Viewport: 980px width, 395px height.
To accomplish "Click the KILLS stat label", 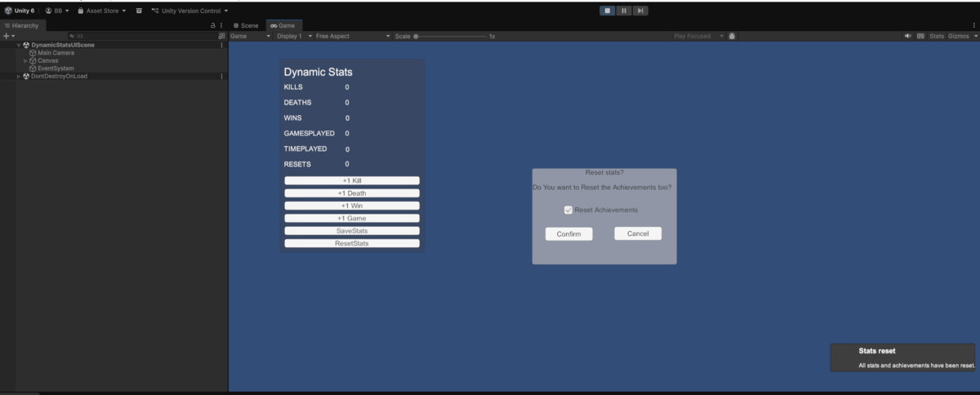I will click(x=292, y=87).
